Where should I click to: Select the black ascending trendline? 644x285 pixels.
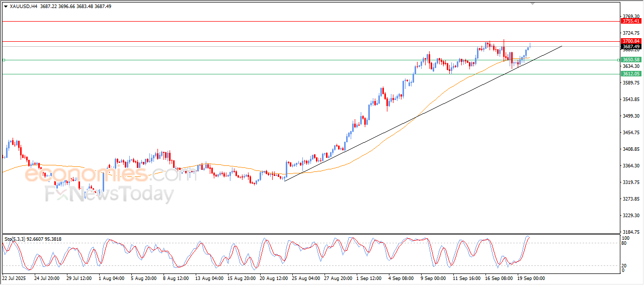point(423,113)
